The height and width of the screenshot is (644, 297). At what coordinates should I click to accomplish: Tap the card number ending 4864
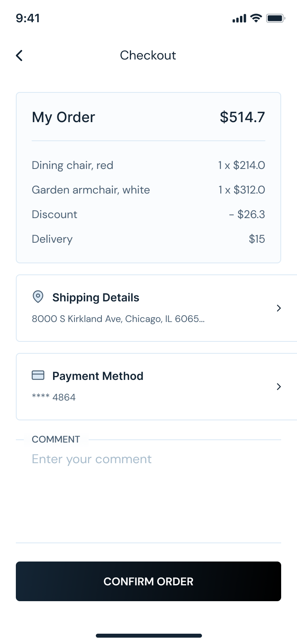point(54,397)
